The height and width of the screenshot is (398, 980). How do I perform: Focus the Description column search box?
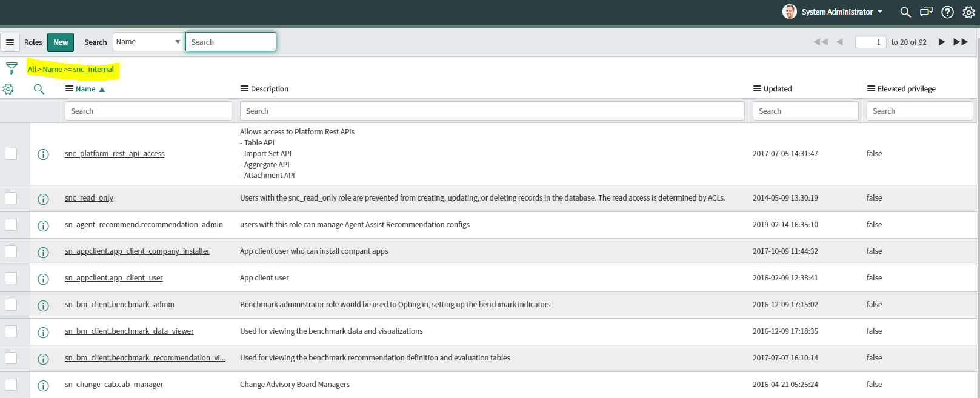492,111
